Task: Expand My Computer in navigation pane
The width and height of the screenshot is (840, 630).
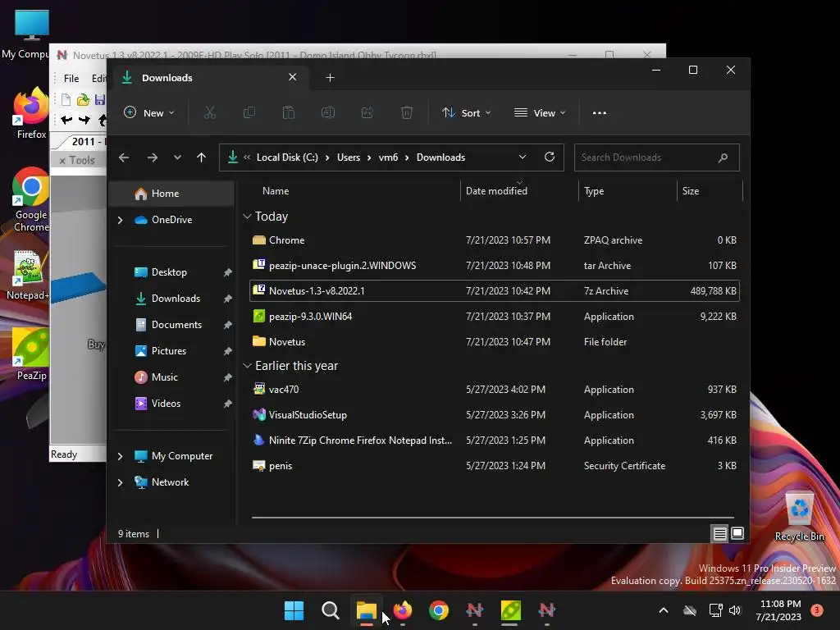Action: tap(120, 456)
